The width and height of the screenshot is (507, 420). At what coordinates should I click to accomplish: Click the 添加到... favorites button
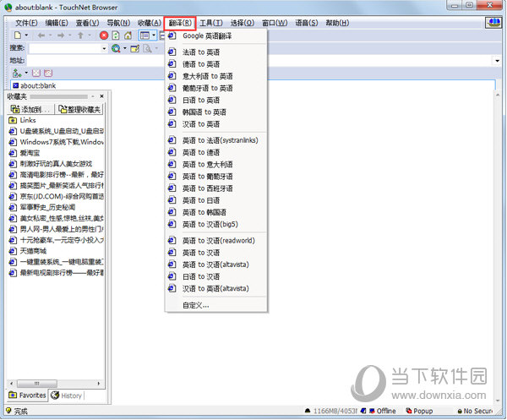[30, 109]
